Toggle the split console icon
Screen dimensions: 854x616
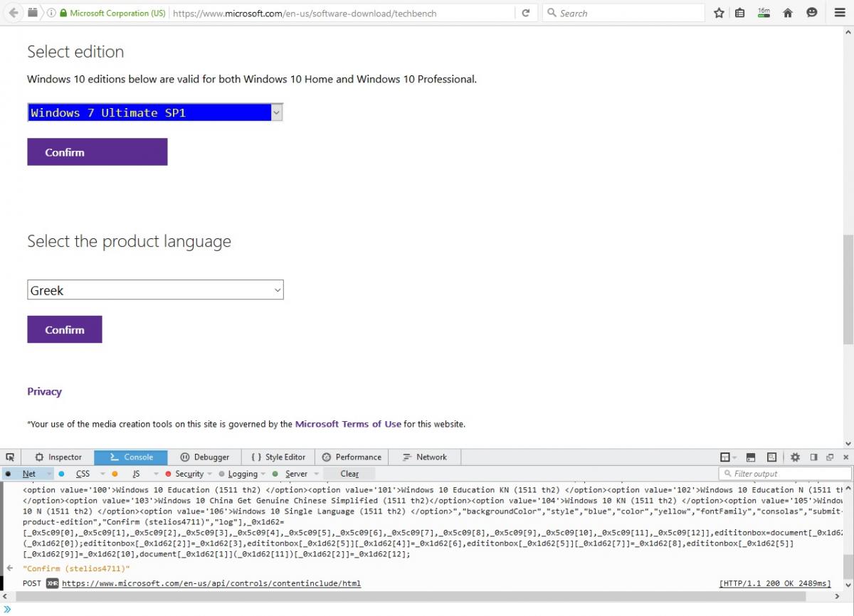[751, 457]
